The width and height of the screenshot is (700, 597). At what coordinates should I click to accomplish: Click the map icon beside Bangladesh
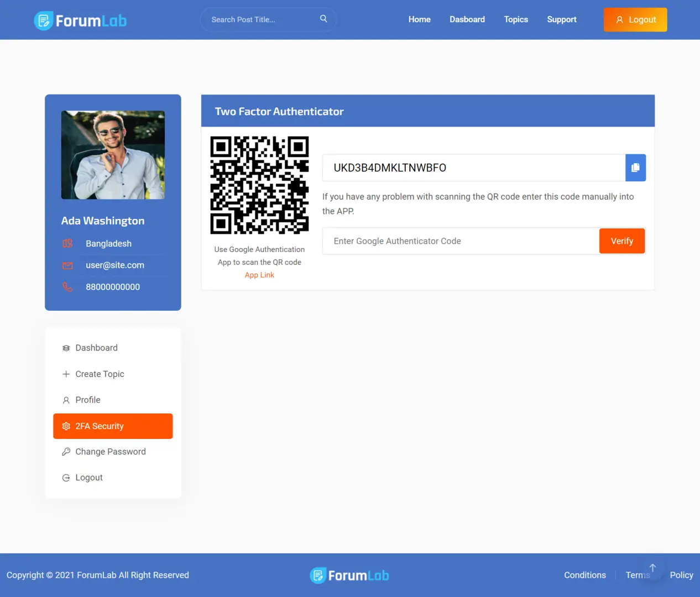[x=67, y=244]
